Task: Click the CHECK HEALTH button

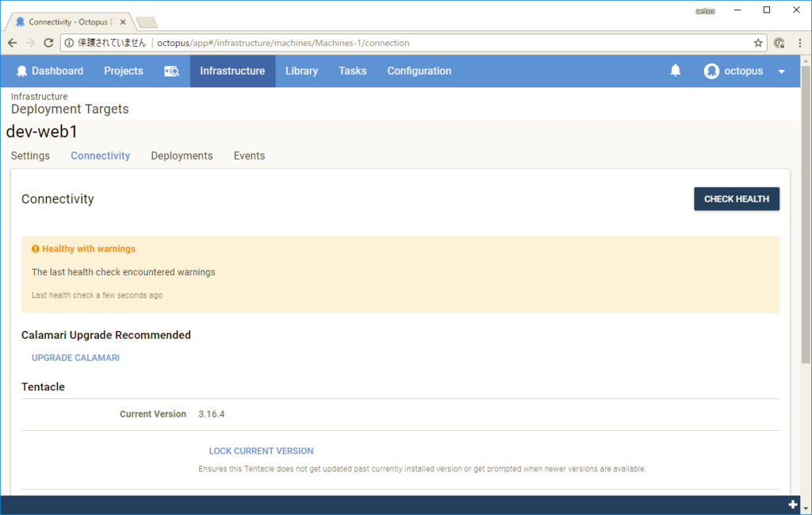Action: 737,199
